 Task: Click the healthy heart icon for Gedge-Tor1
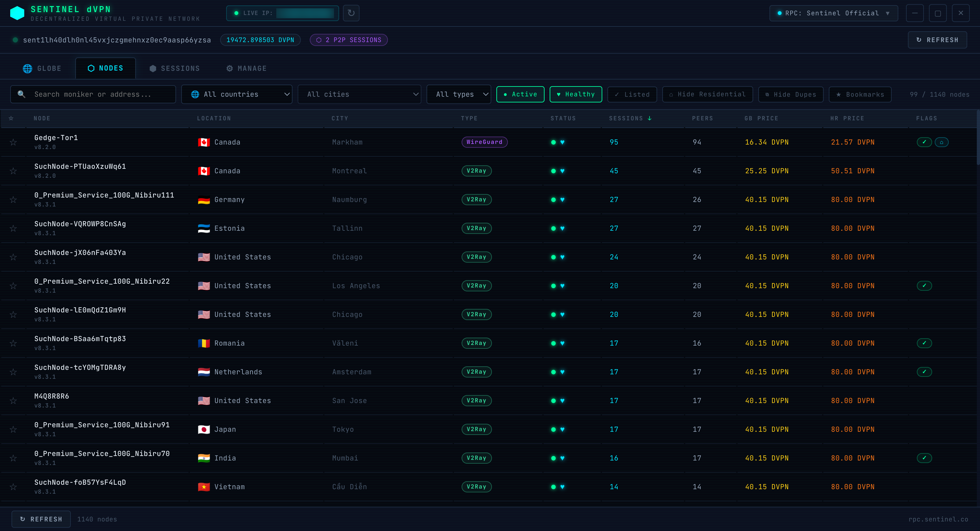click(562, 142)
